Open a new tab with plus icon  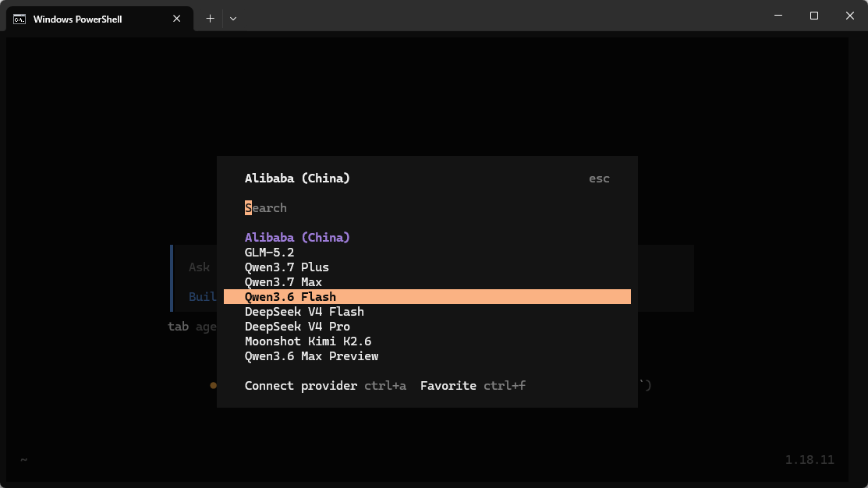click(x=210, y=19)
